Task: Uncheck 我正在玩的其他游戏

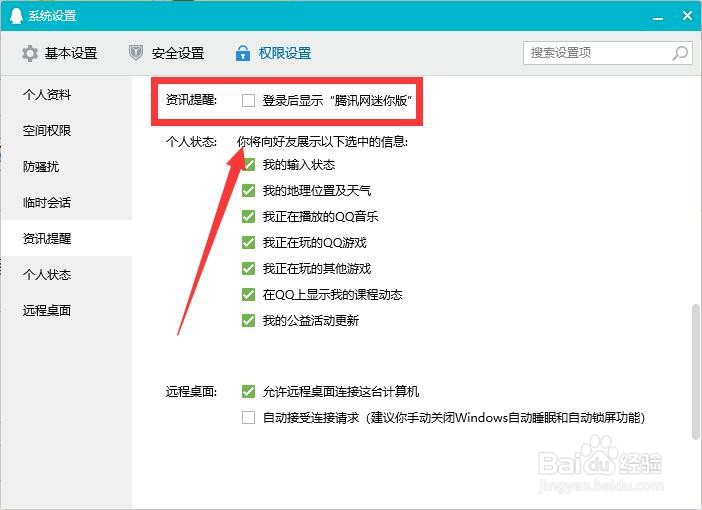Action: coord(248,269)
